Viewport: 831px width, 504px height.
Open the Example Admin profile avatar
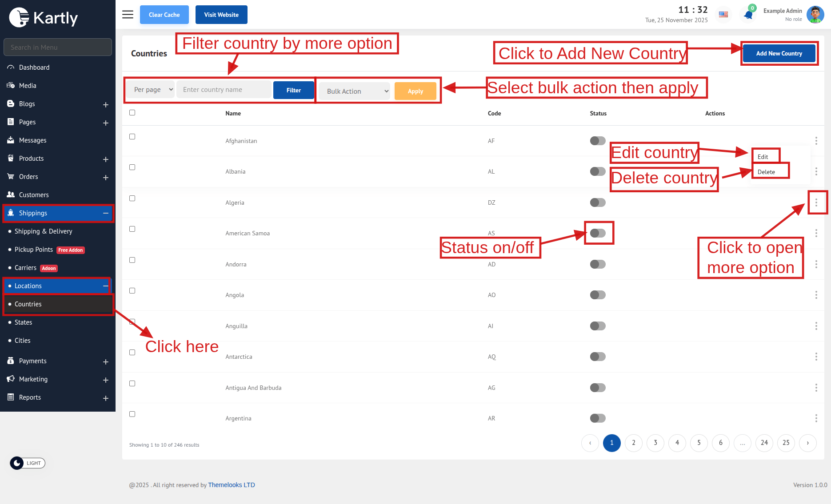pyautogui.click(x=815, y=15)
